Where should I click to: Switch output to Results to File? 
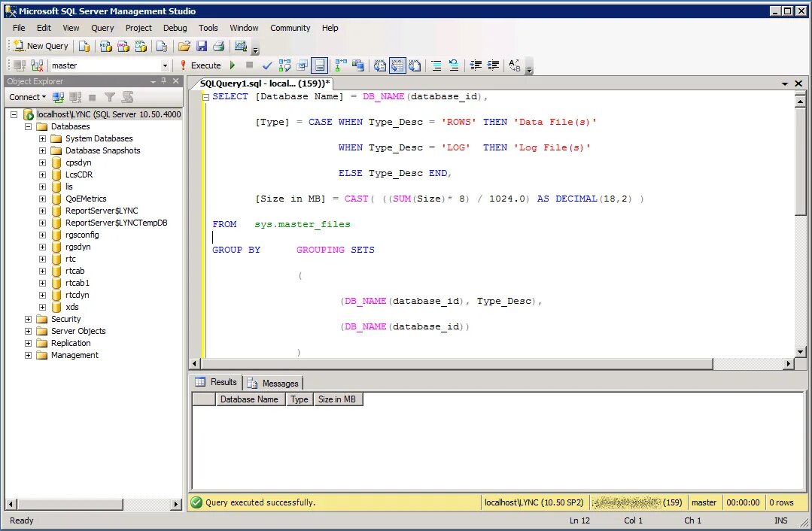tap(415, 65)
